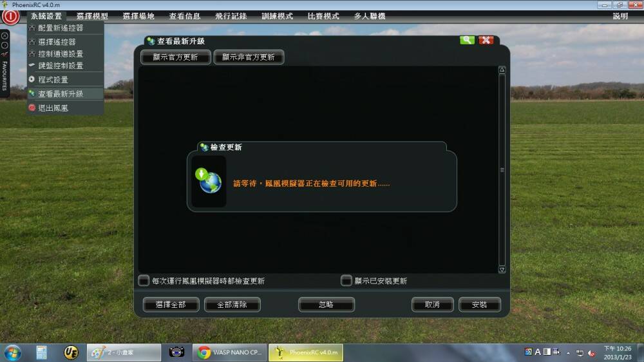Click the scrollbar grip in update list
The image size is (644, 362).
pos(502,169)
